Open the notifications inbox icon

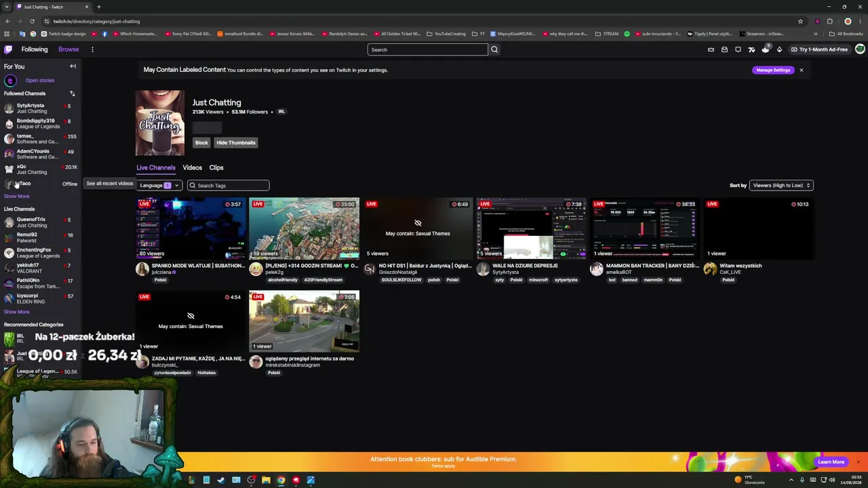(724, 49)
